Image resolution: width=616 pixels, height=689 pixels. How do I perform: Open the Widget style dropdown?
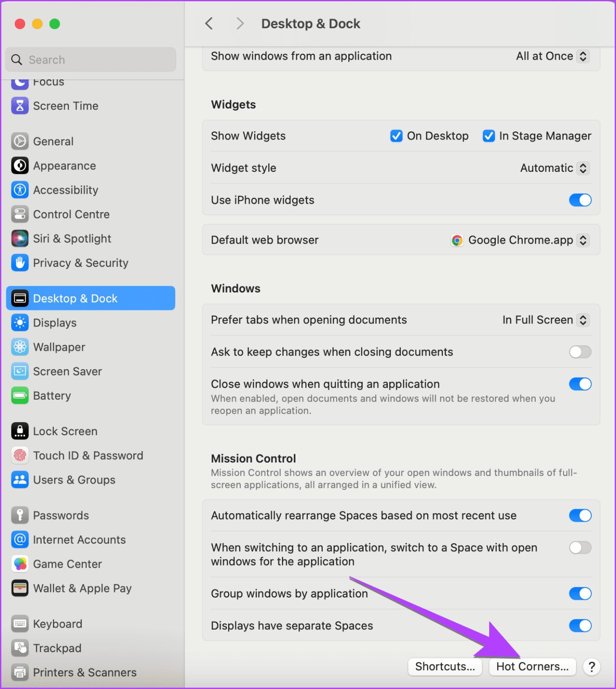554,168
